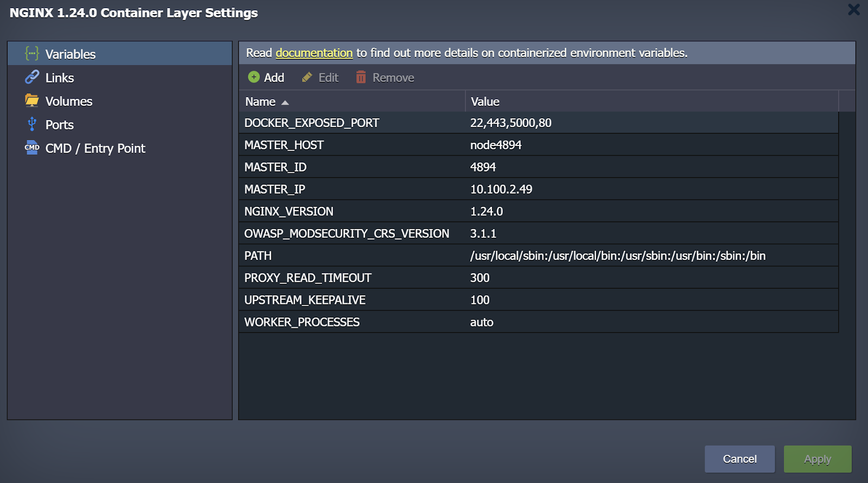This screenshot has height=483, width=868.
Task: Select CMD / Entry Point section
Action: [x=120, y=148]
